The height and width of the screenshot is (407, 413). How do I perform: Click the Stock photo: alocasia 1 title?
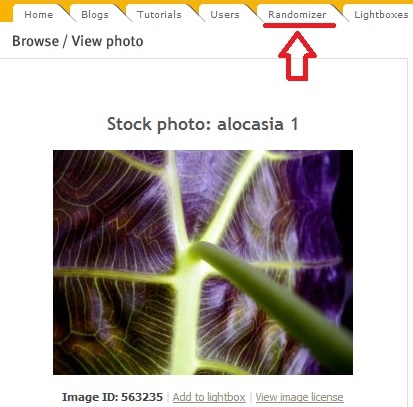tap(203, 124)
